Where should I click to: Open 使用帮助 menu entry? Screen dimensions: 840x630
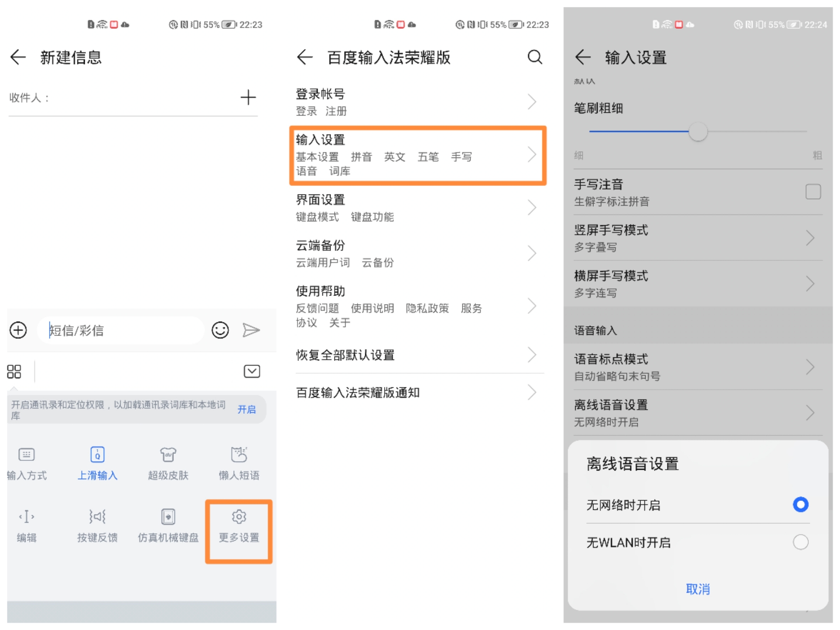[x=418, y=306]
